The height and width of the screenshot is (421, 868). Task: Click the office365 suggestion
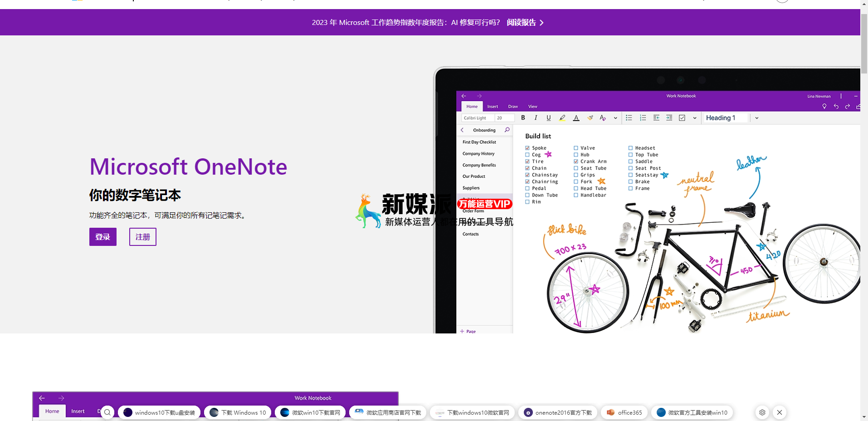click(624, 412)
